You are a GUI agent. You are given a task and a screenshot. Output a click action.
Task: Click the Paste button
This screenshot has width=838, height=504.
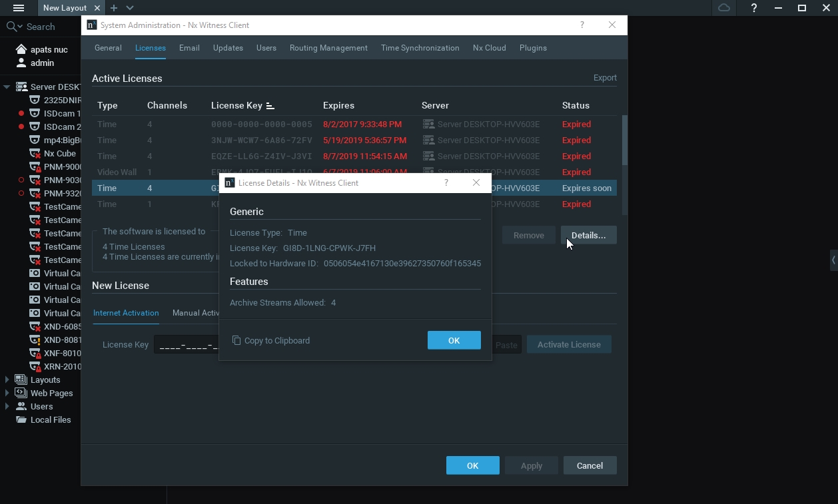[506, 344]
